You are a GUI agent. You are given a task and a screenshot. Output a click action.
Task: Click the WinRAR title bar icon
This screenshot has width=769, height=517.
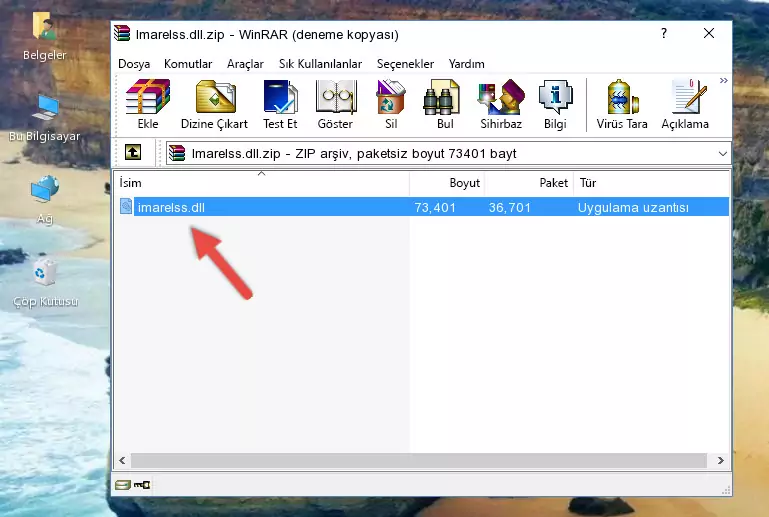[x=122, y=33]
